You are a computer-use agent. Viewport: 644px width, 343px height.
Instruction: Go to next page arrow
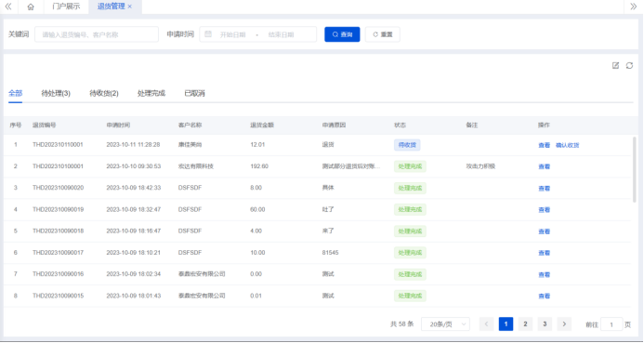564,324
